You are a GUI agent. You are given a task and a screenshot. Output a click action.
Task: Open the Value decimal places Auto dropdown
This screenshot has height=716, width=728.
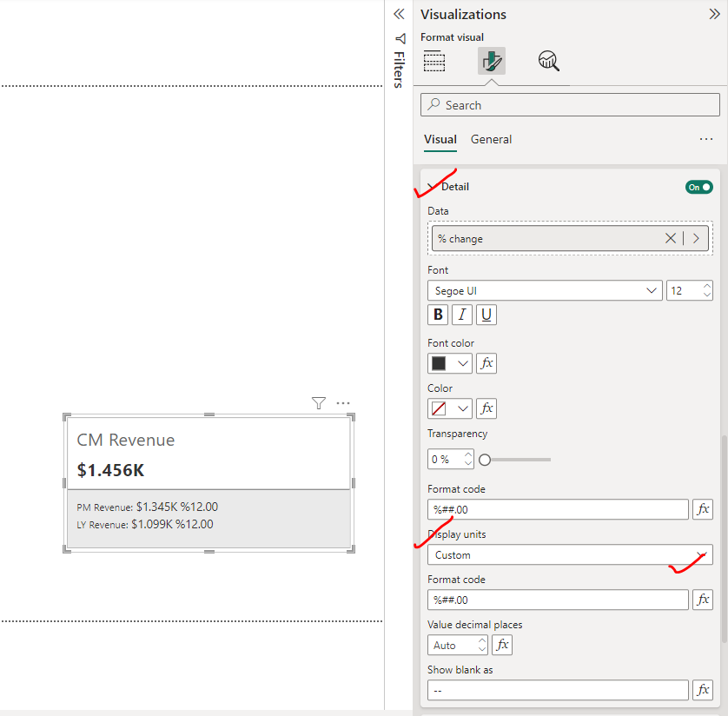(457, 645)
